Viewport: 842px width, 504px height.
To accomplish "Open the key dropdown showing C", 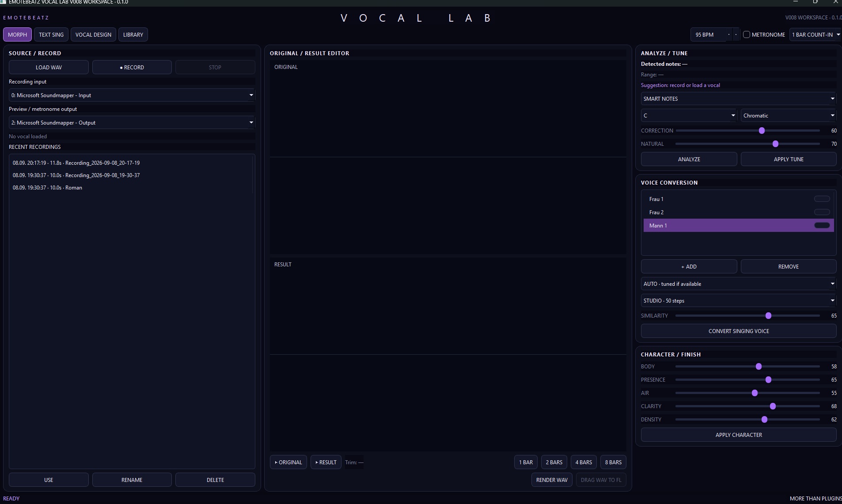I will (x=689, y=115).
